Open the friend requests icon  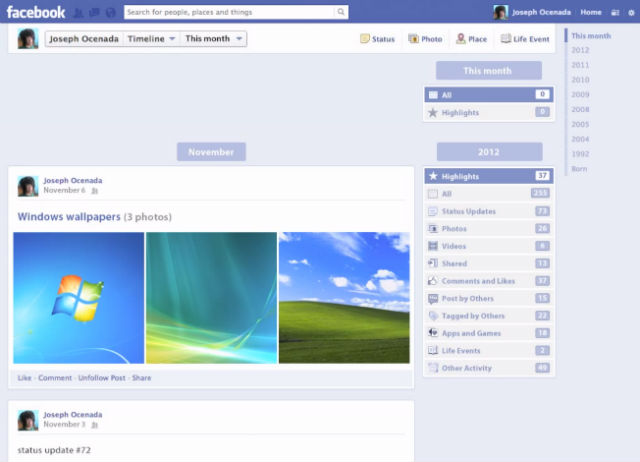(x=78, y=13)
